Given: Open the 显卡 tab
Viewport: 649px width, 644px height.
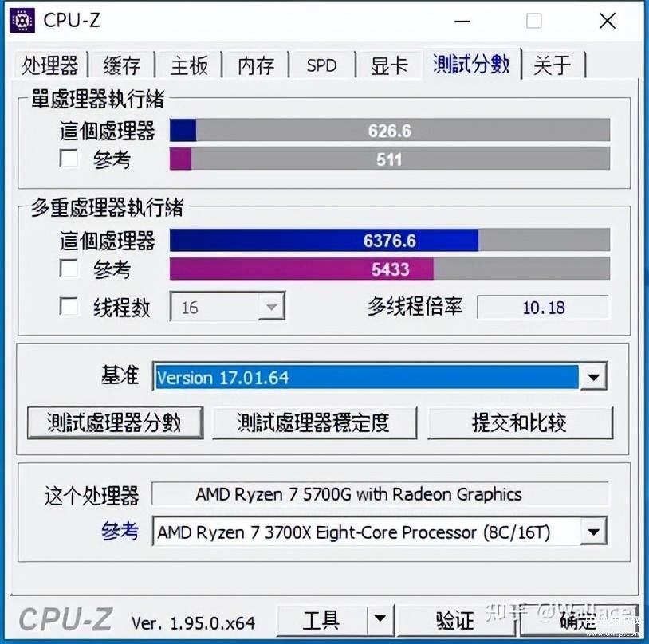Looking at the screenshot, I should coord(389,65).
